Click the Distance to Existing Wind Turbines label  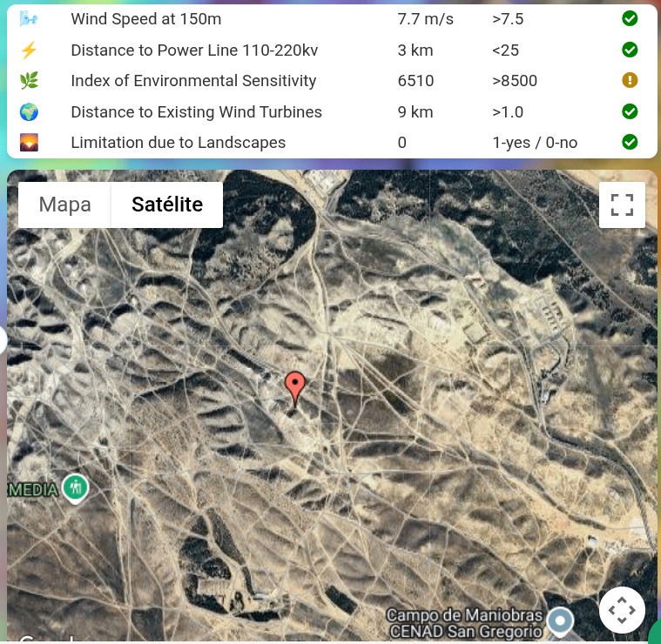point(196,112)
